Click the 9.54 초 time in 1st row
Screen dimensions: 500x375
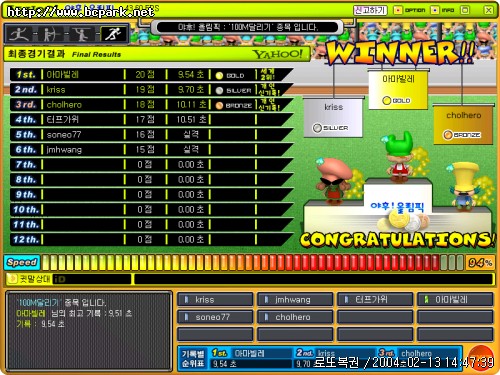(191, 75)
